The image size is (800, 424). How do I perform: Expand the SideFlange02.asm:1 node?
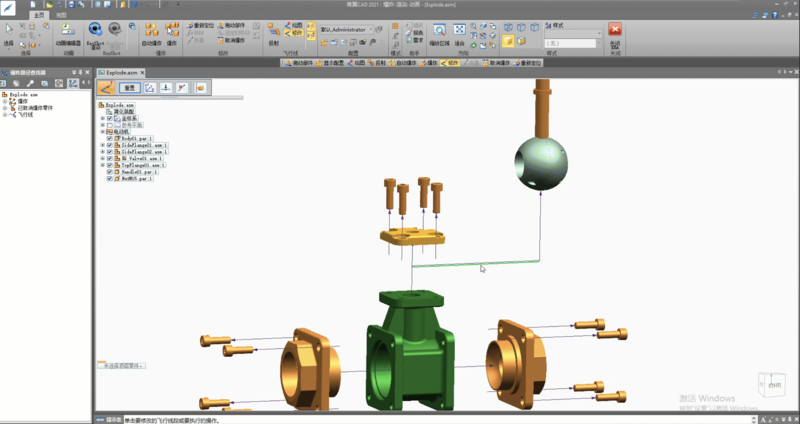pos(103,152)
